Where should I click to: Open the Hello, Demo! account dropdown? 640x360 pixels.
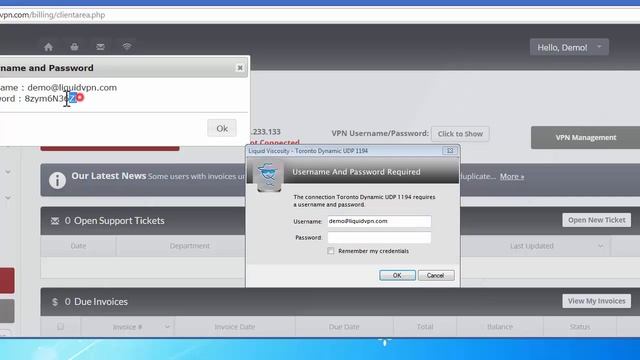point(569,47)
